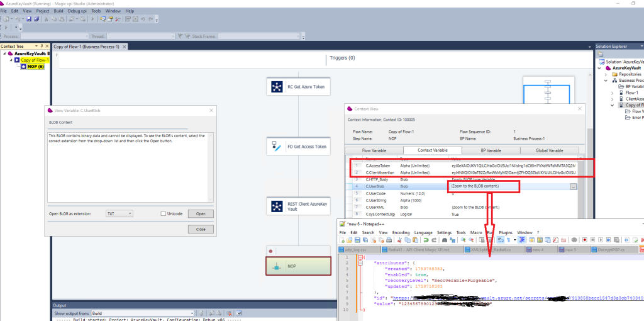
Task: Click the Save icon in Studio toolbar
Action: click(29, 20)
